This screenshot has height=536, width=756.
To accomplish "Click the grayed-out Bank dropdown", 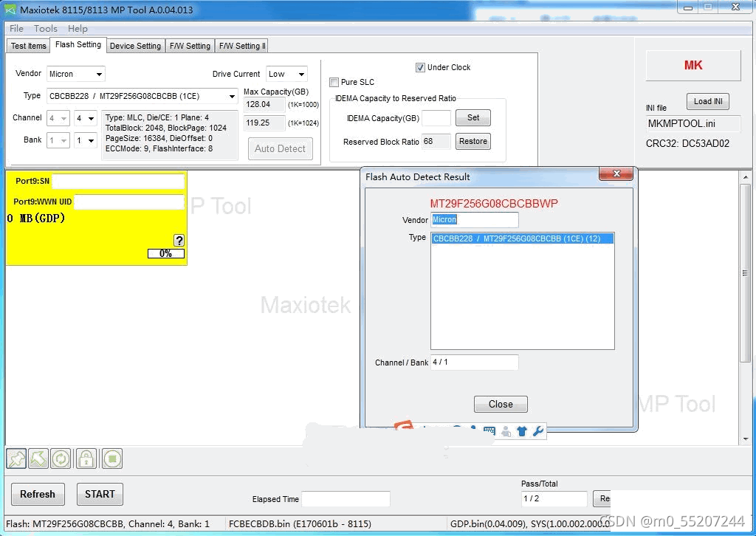I will coord(58,140).
